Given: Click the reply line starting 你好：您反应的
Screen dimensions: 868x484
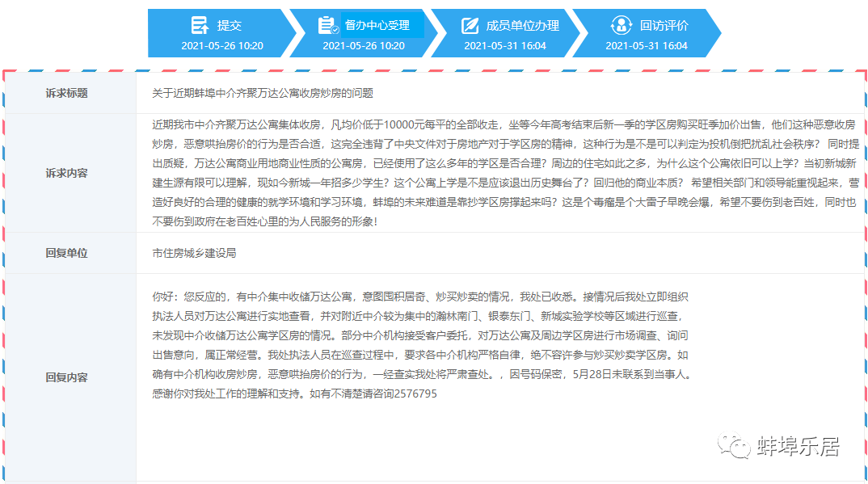Looking at the screenshot, I should (420, 297).
